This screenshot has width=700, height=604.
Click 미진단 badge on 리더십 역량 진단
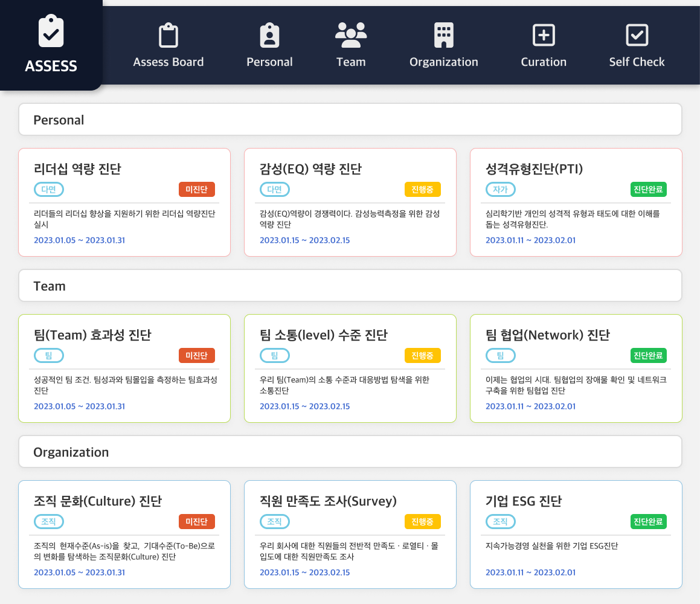click(197, 190)
